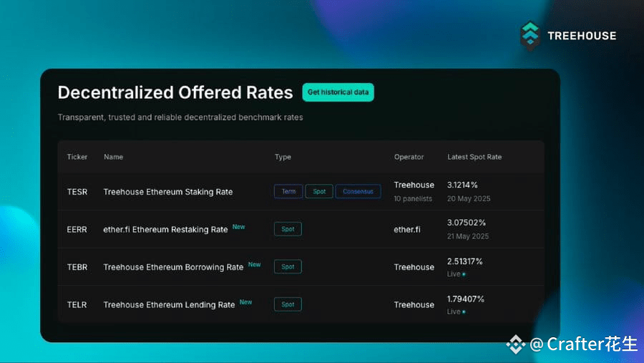Image resolution: width=644 pixels, height=363 pixels.
Task: Click the Binance diamond watermark icon
Action: (516, 344)
